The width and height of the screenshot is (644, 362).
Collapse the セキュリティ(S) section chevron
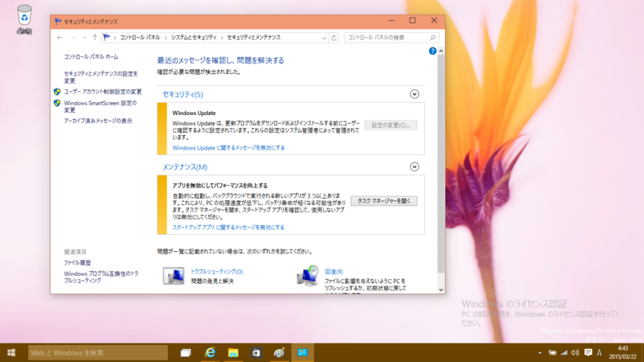tap(415, 94)
